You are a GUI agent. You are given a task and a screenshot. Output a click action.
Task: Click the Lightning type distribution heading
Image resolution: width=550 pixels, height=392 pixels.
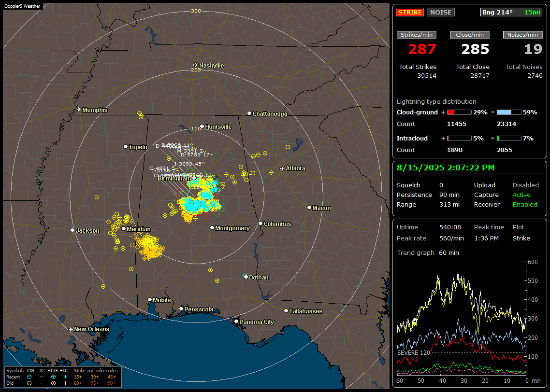[436, 101]
